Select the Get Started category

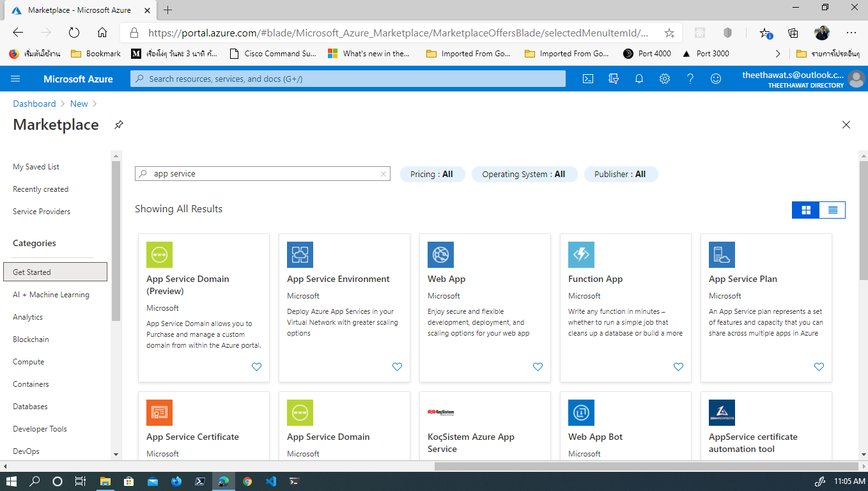55,272
